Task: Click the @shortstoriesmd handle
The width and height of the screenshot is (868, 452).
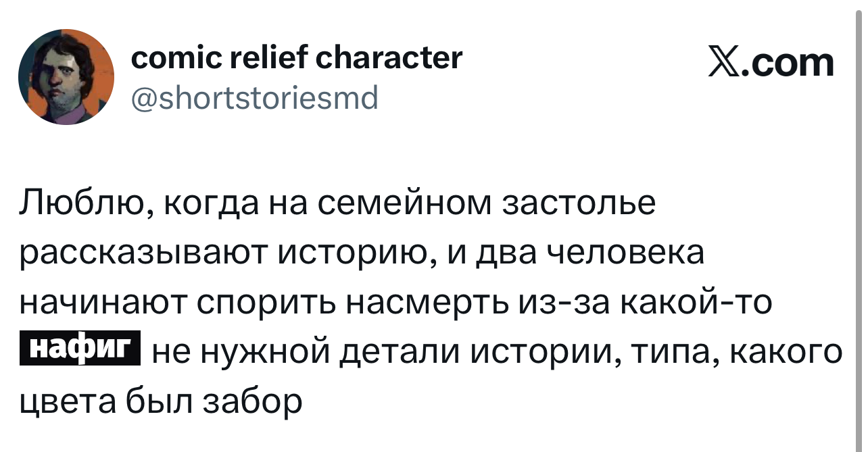Action: [x=254, y=99]
